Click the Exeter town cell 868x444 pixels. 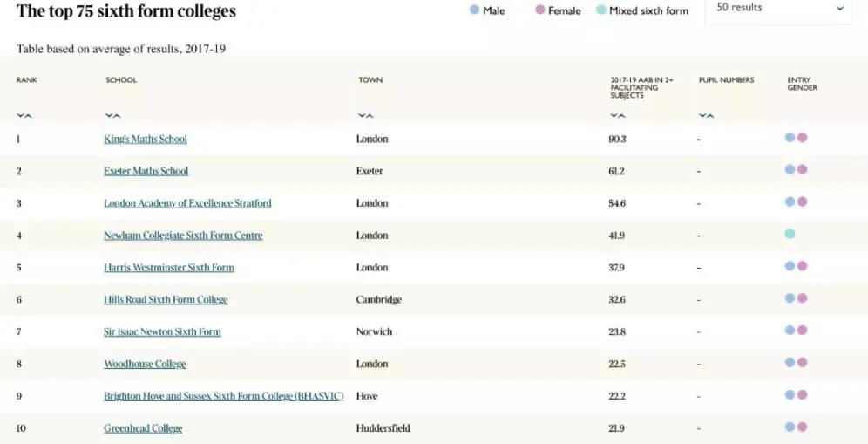click(x=370, y=171)
